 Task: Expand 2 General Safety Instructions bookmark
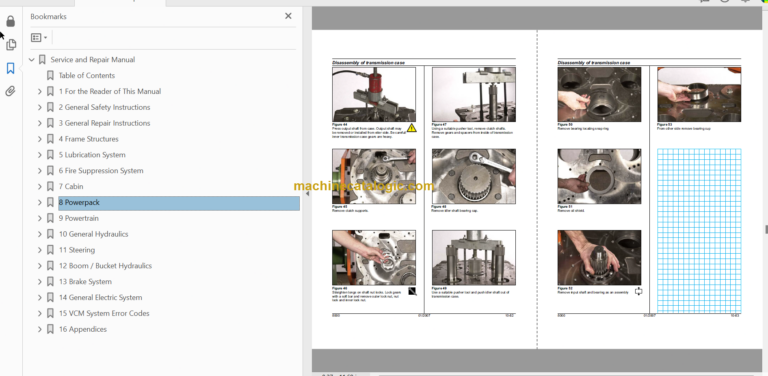[x=40, y=107]
